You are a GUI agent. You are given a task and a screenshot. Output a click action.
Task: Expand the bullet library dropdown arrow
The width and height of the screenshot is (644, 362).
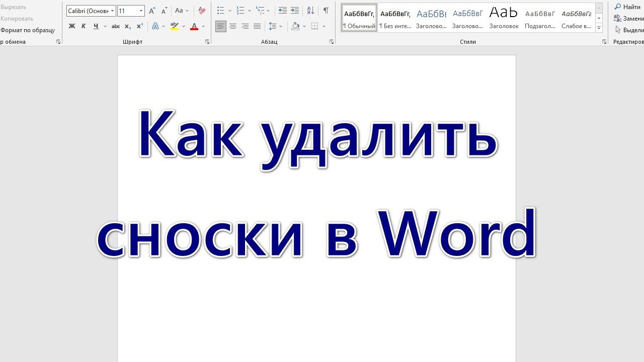coord(230,11)
